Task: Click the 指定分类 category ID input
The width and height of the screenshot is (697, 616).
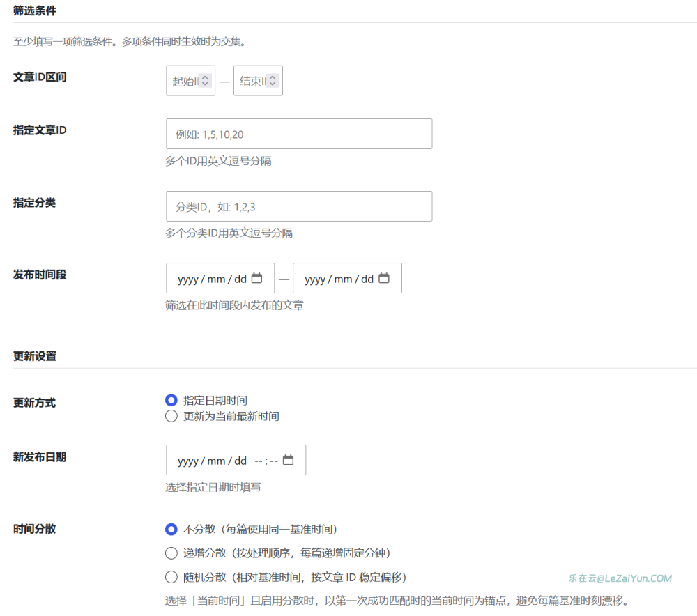Action: (299, 206)
